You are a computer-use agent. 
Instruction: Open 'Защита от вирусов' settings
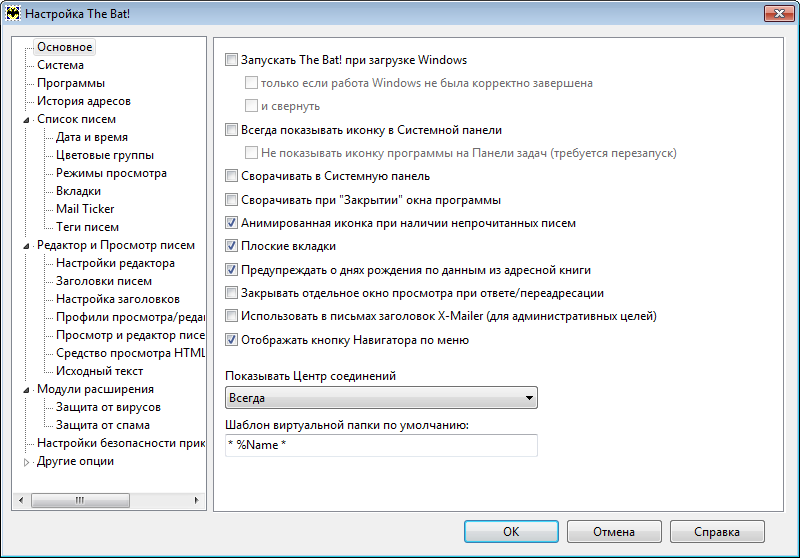coord(108,407)
